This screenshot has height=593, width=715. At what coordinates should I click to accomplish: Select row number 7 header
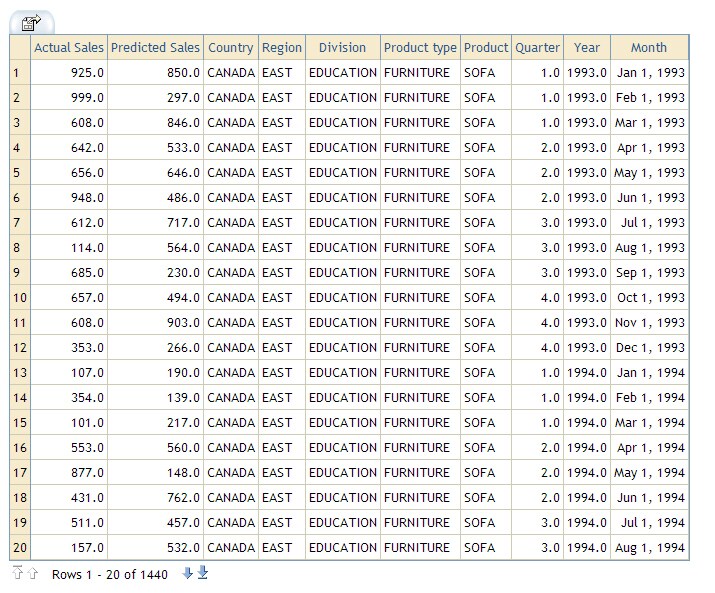tap(20, 223)
